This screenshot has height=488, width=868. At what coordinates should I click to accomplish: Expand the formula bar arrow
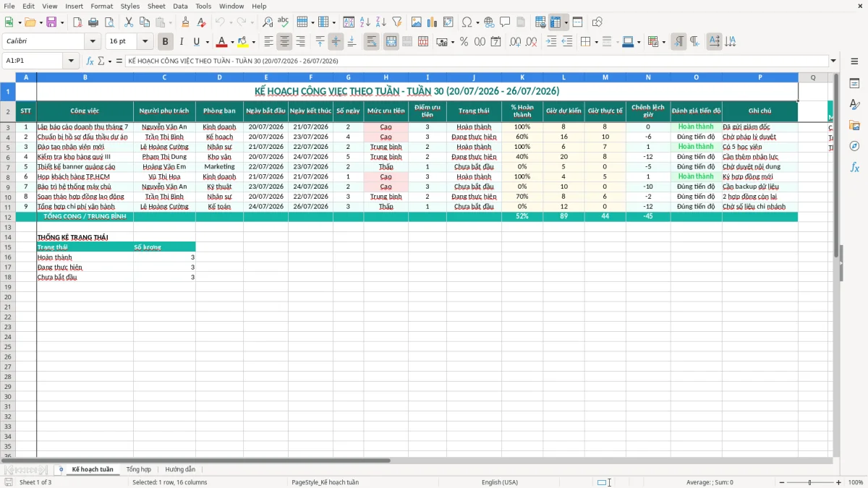833,61
